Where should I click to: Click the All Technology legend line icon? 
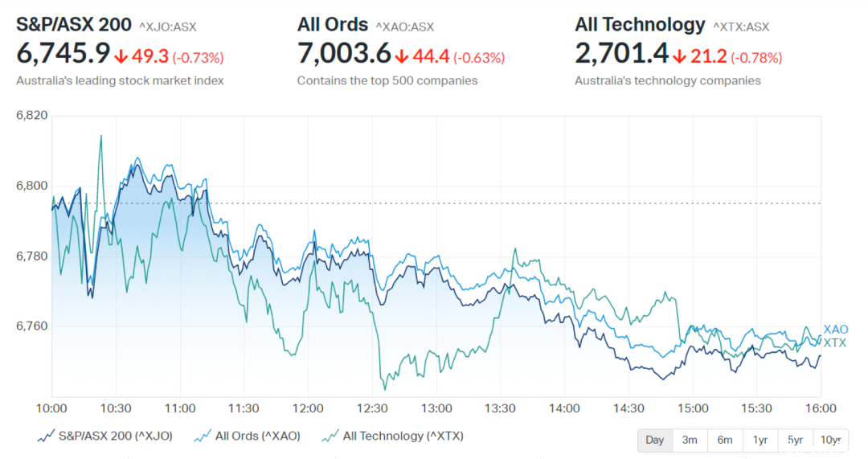click(x=330, y=436)
